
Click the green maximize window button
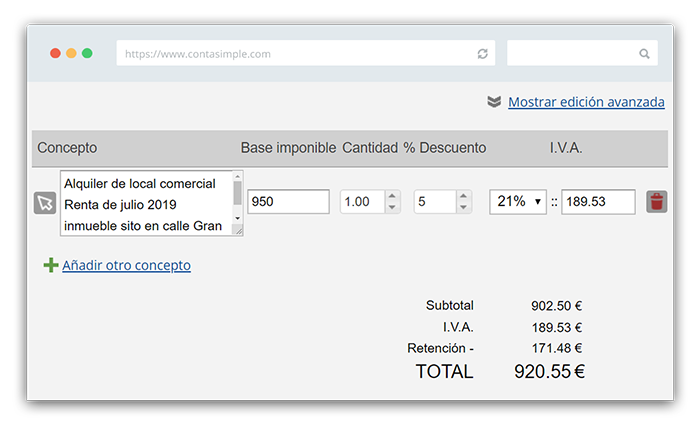(x=88, y=53)
